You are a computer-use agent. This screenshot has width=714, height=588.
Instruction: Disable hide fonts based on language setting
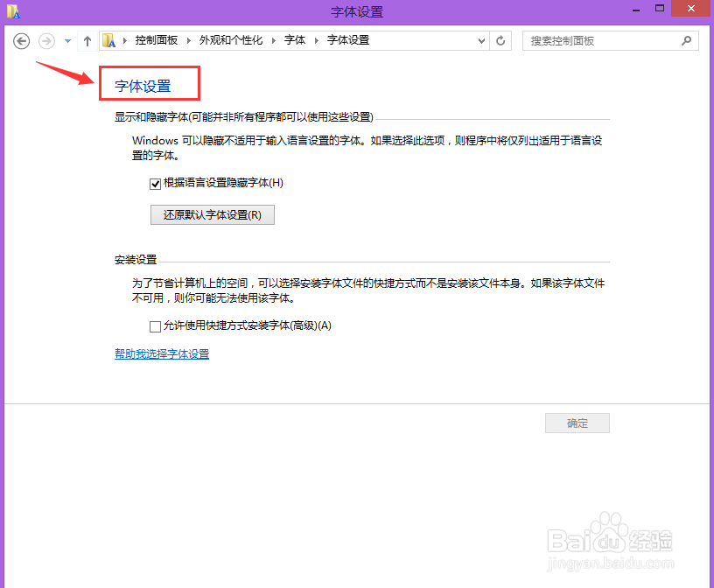tap(154, 183)
